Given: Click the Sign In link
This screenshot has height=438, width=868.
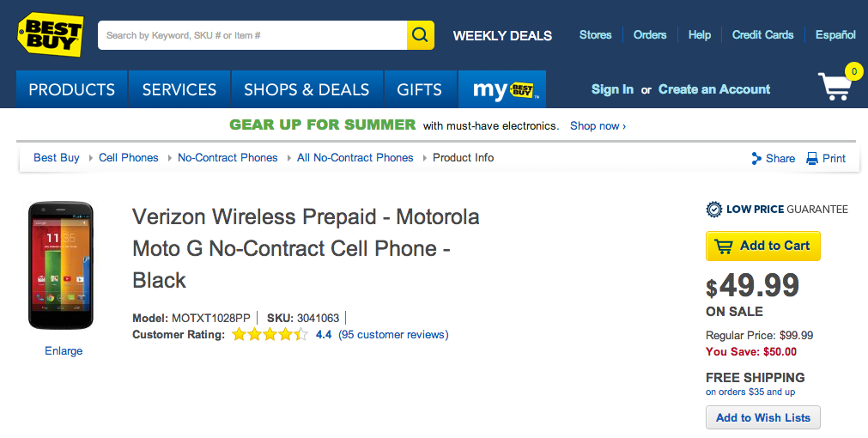Looking at the screenshot, I should 612,89.
